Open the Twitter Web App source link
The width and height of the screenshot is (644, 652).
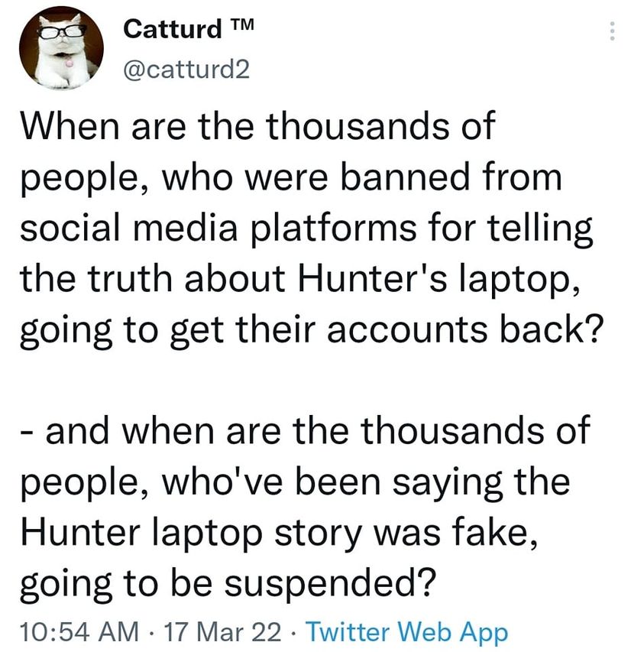[407, 631]
